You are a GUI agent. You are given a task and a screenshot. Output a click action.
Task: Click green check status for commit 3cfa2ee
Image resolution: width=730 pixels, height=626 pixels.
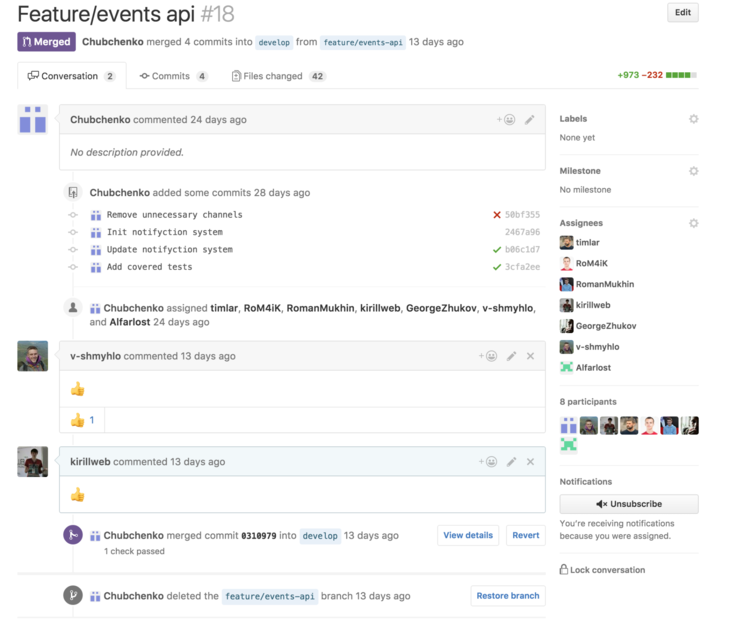[x=497, y=267]
